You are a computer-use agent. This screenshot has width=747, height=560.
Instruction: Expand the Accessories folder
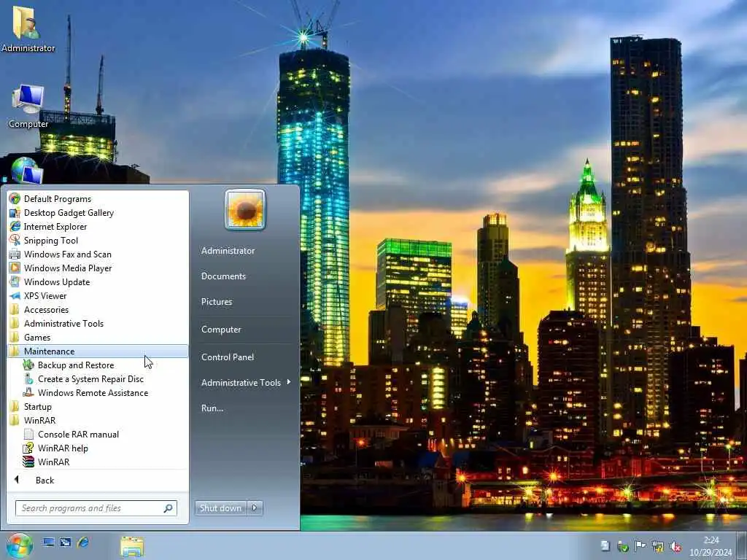coord(46,310)
